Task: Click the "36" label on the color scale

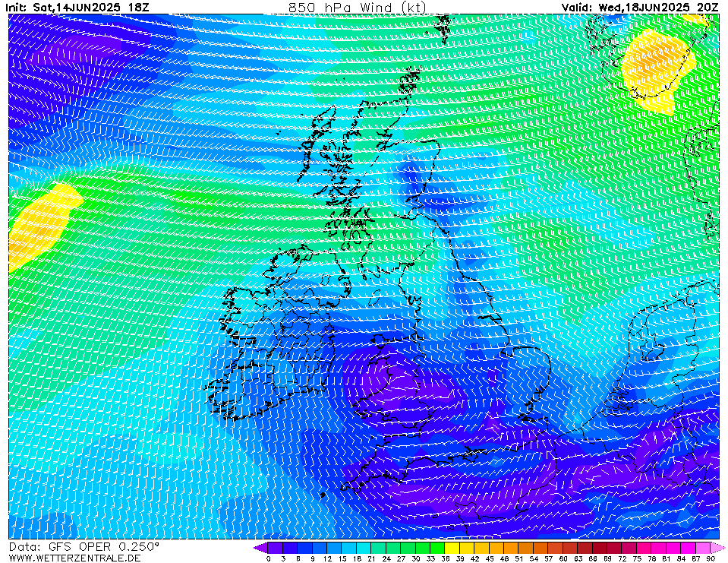Action: tap(446, 558)
